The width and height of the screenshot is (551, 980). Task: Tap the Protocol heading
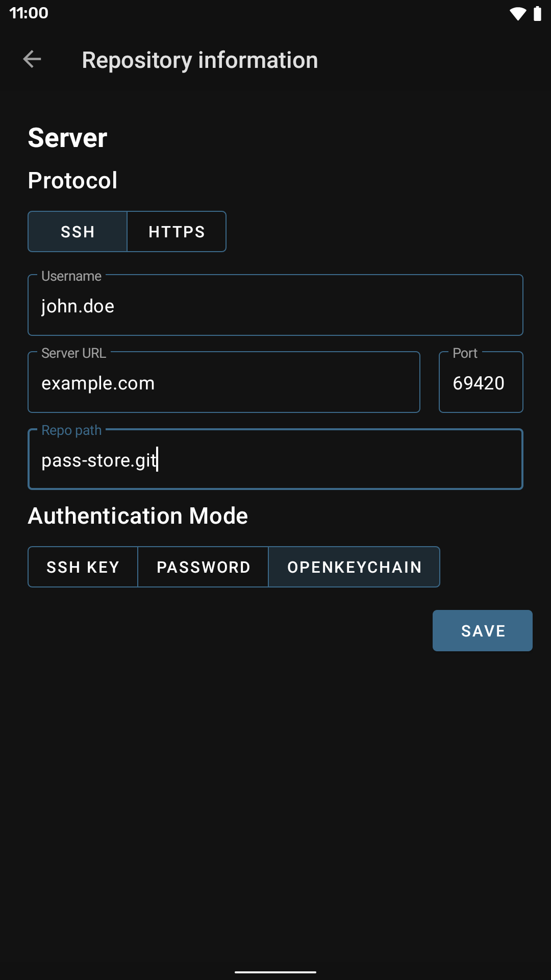(x=73, y=181)
